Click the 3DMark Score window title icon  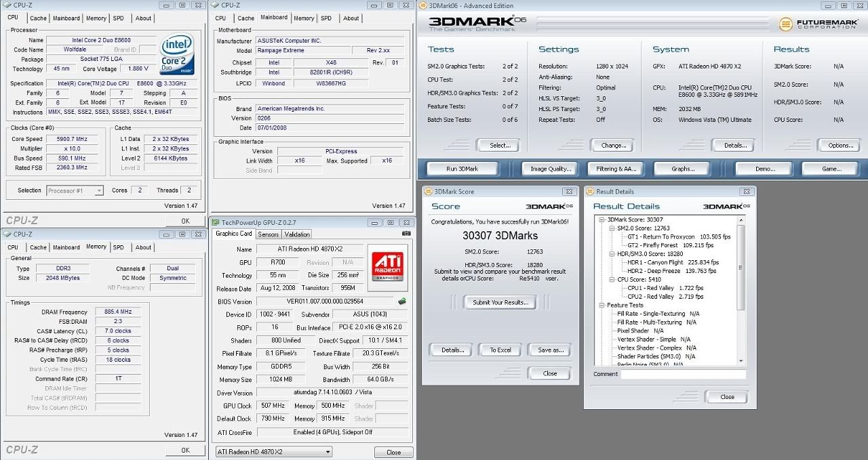pos(428,192)
